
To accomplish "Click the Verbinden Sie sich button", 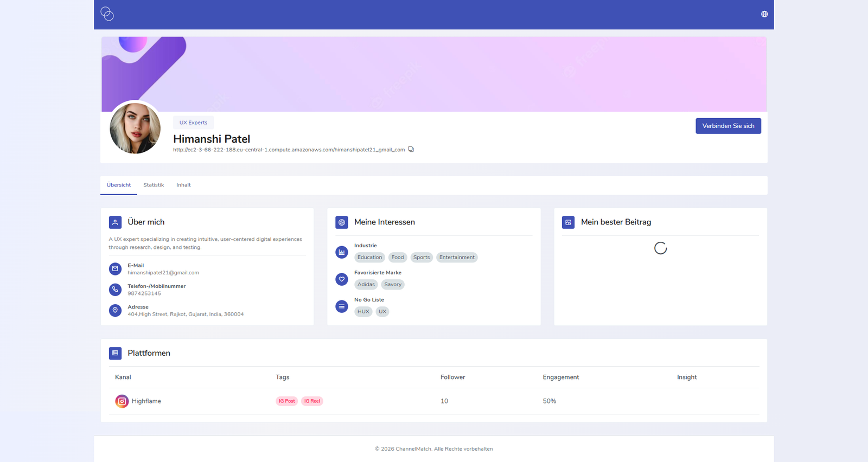I will pos(728,126).
